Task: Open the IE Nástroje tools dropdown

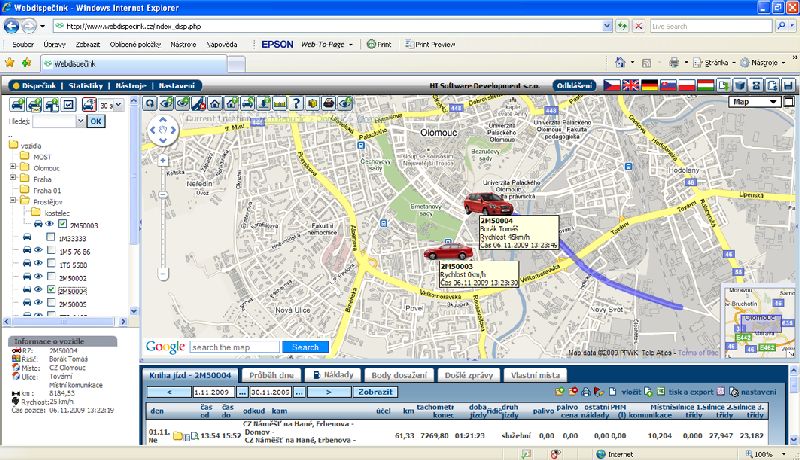Action: (x=762, y=63)
